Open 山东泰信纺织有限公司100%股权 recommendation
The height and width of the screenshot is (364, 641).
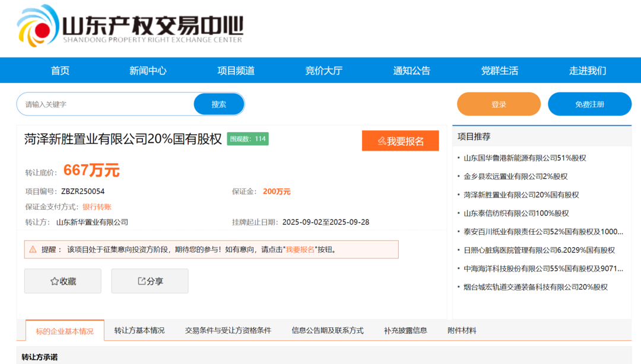[516, 213]
